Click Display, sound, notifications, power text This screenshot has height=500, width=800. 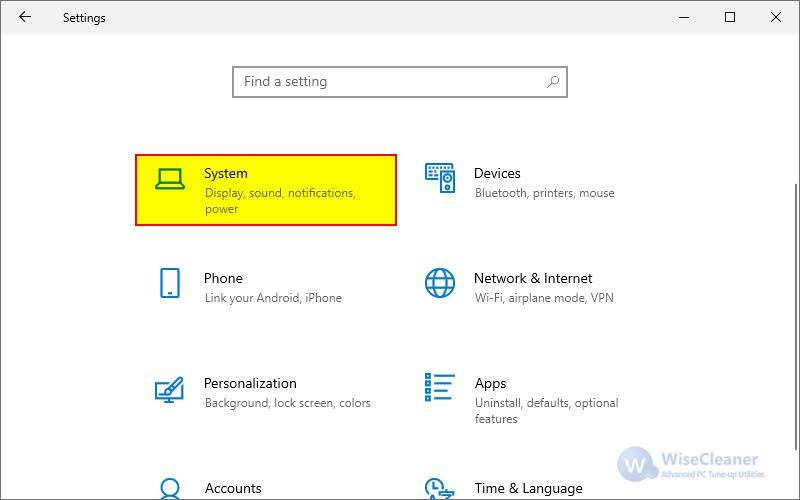280,201
